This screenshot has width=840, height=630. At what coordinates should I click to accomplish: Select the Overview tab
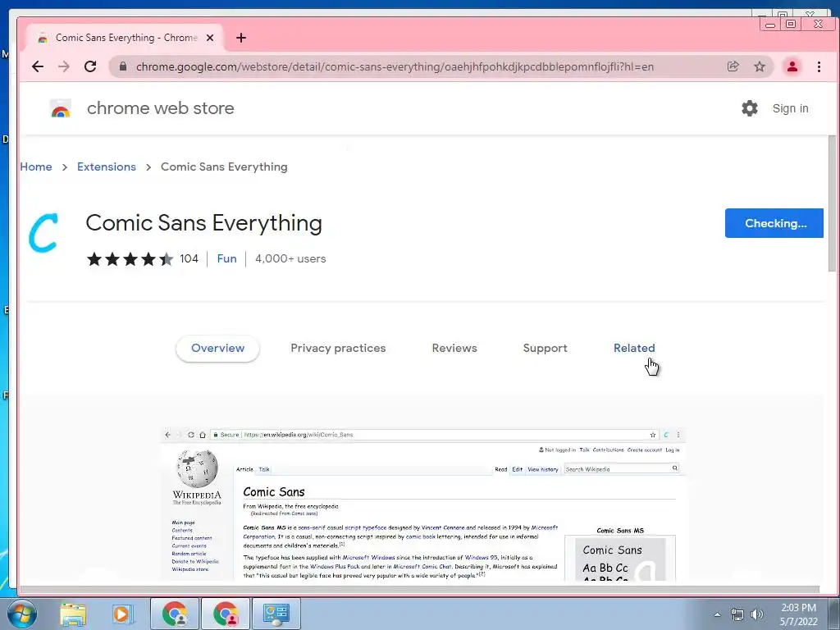(217, 348)
